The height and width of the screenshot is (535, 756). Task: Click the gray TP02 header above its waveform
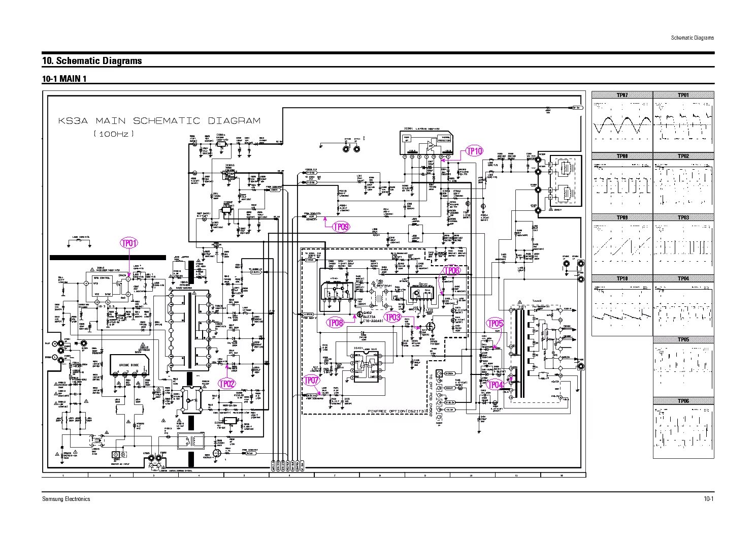683,156
